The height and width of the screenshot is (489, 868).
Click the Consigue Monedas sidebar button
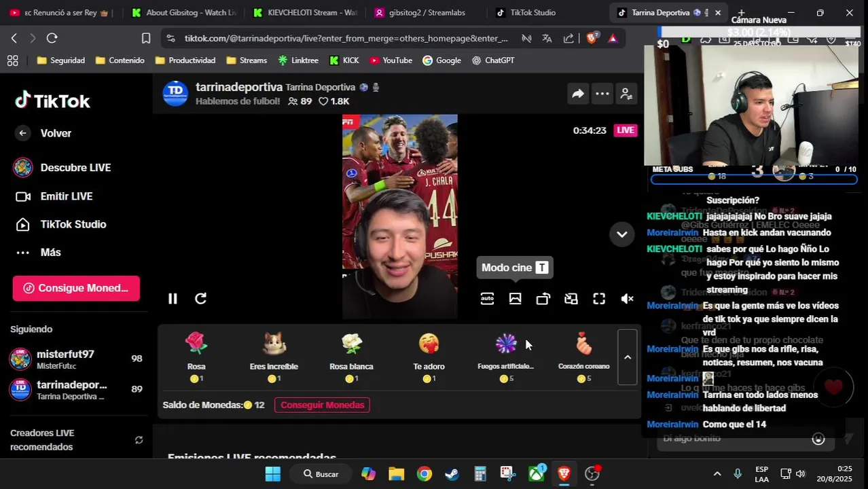tap(76, 288)
